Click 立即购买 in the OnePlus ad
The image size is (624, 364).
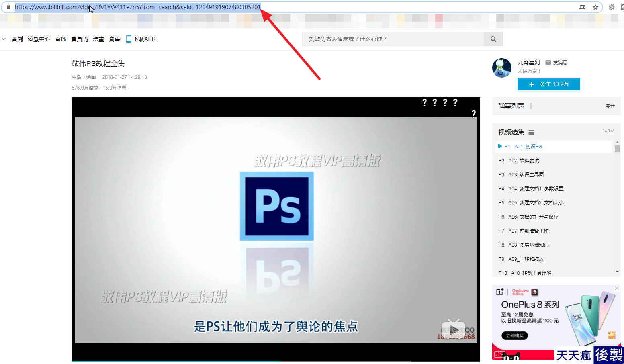coord(515,335)
